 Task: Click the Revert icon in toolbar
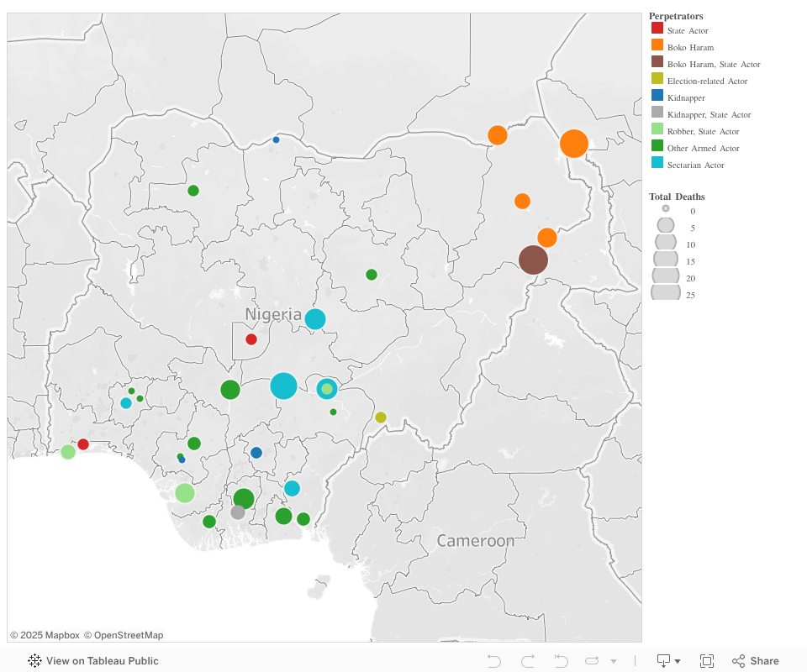click(x=561, y=661)
